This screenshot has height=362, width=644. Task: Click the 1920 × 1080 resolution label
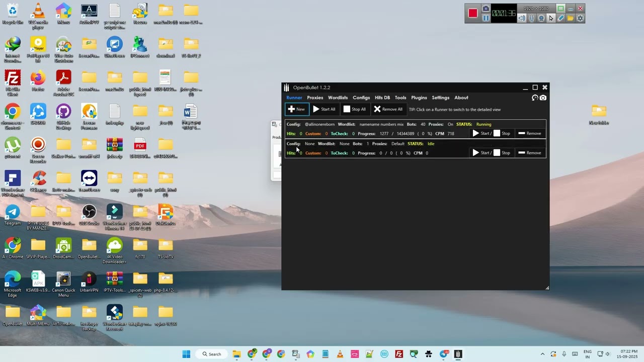pyautogui.click(x=536, y=9)
